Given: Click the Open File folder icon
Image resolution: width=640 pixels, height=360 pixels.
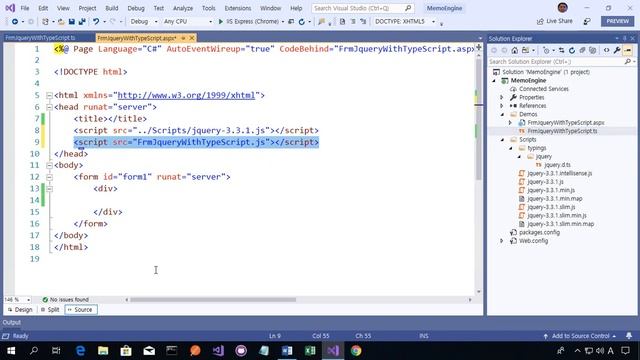Looking at the screenshot, I should tap(61, 22).
